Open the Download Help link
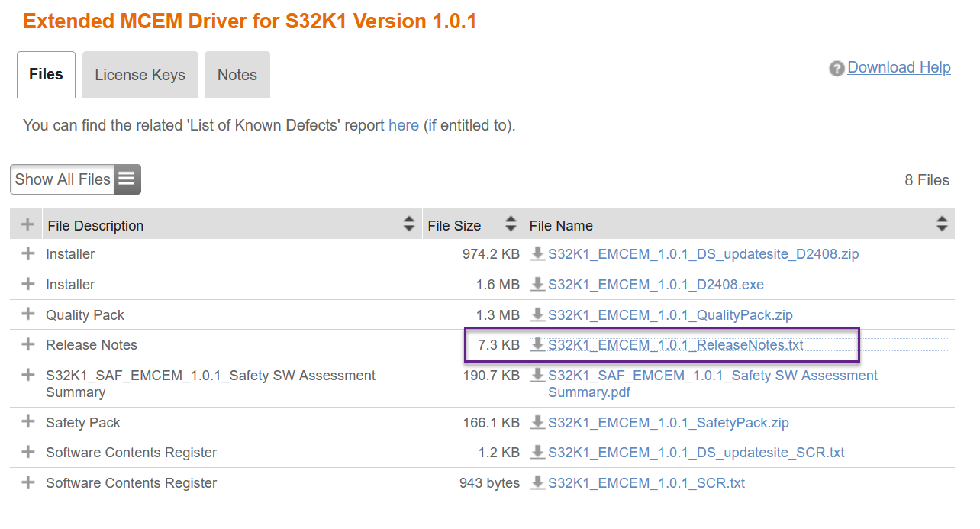This screenshot has width=980, height=529. (x=899, y=67)
